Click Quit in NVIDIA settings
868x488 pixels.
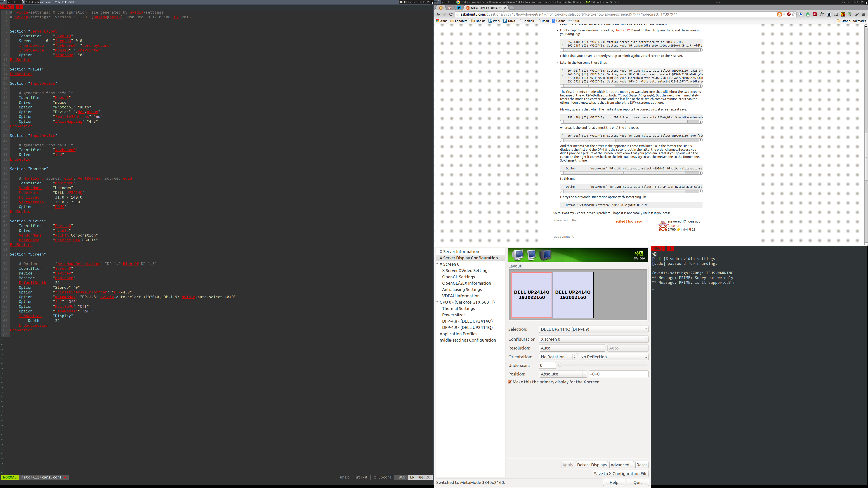(x=637, y=482)
